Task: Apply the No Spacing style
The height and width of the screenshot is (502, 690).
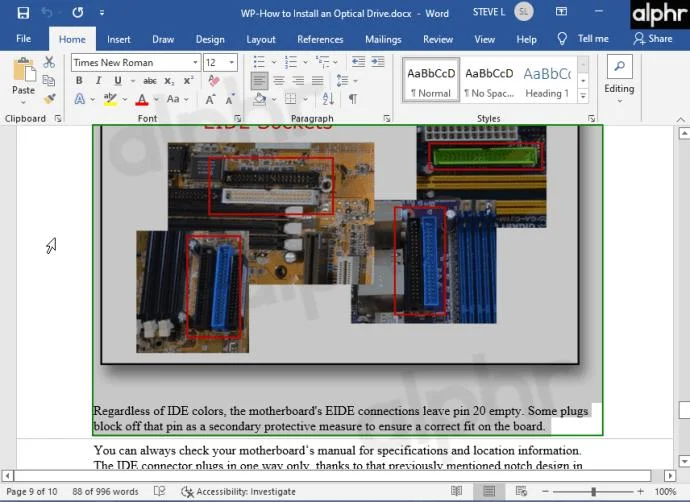Action: pos(489,80)
